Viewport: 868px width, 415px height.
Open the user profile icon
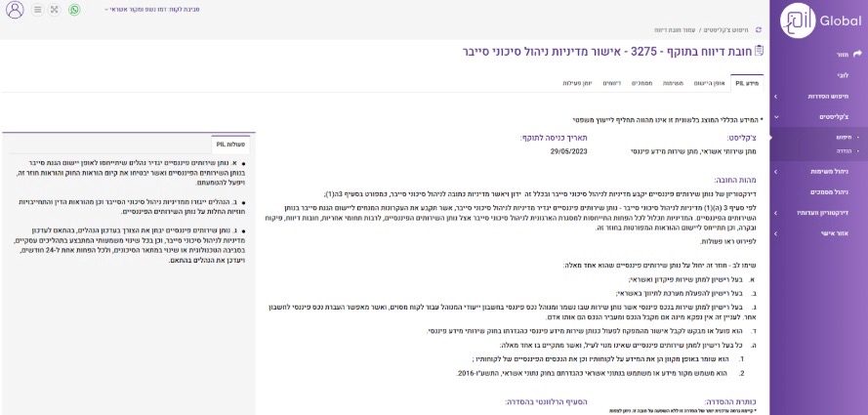15,10
